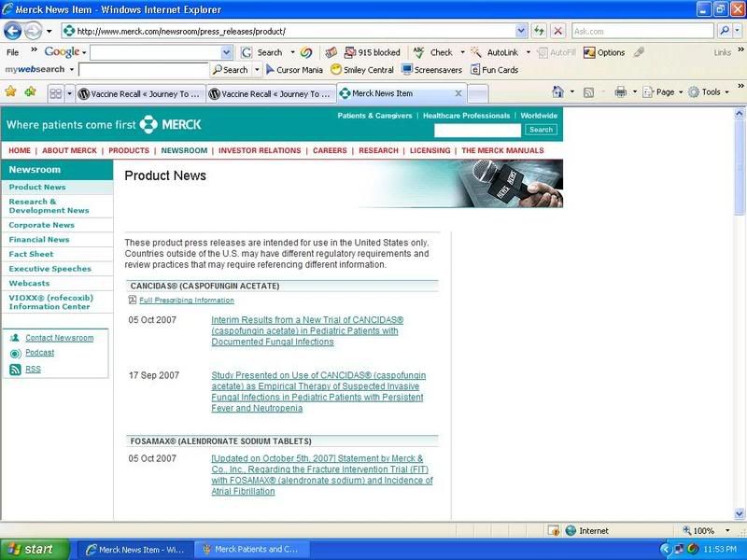Viewport: 747px width, 560px height.
Task: Click the 11:53 PM taskbar clock
Action: [720, 549]
